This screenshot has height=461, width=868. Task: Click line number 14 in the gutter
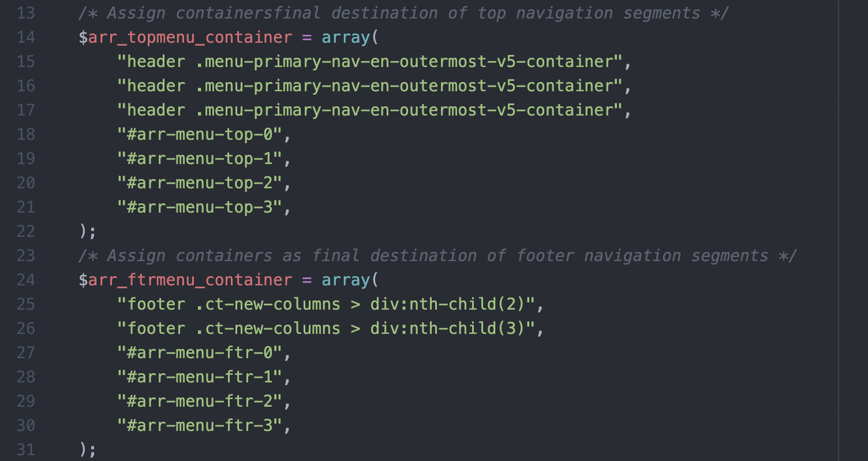(x=26, y=38)
